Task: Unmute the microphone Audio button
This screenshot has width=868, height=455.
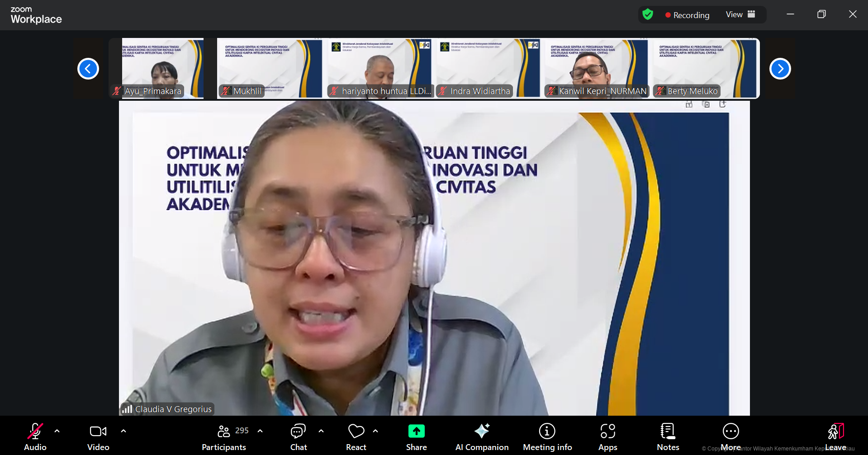Action: tap(35, 436)
